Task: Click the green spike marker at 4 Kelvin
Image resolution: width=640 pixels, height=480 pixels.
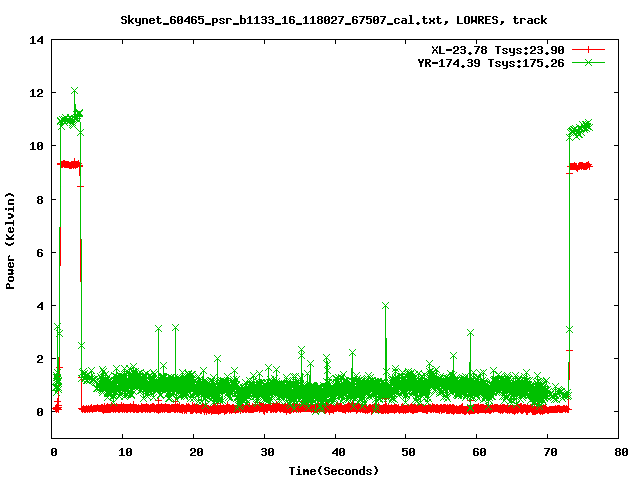Action: pos(385,305)
